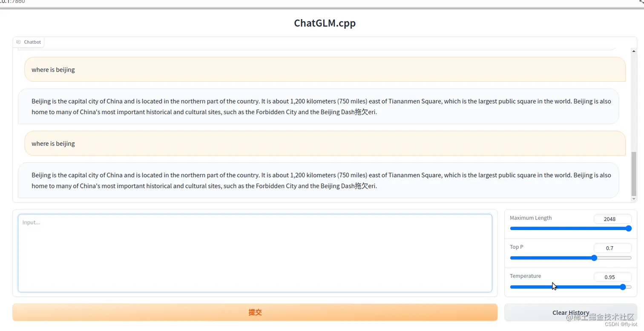Screen dimensions: 644x331
Task: Adjust the Top P slider
Action: (570, 258)
